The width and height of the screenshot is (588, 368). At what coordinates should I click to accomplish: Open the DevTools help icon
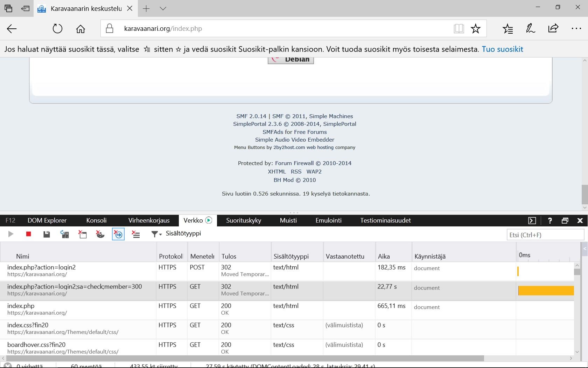549,220
